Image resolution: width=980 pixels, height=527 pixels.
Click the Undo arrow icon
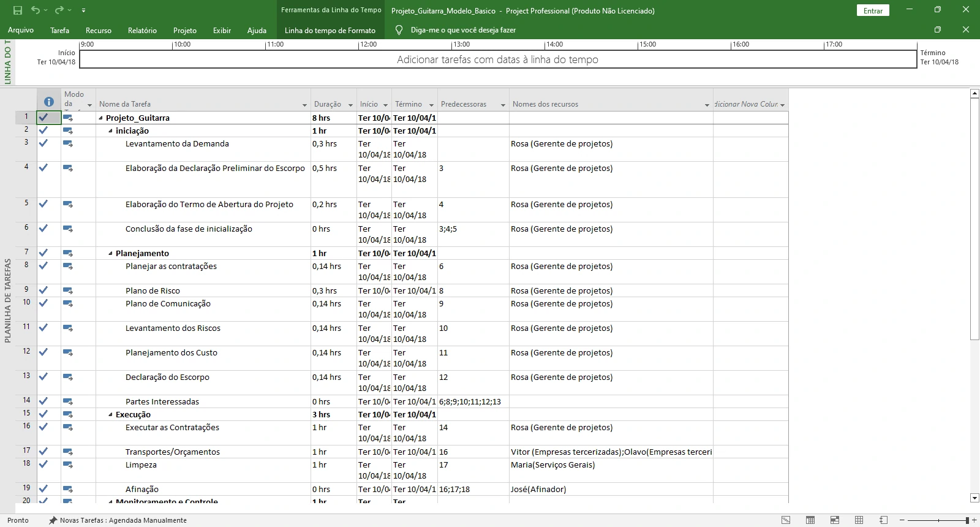point(36,10)
